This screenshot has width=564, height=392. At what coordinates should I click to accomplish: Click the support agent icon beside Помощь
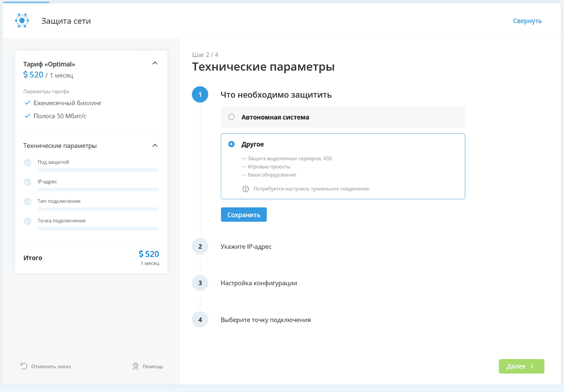click(136, 366)
